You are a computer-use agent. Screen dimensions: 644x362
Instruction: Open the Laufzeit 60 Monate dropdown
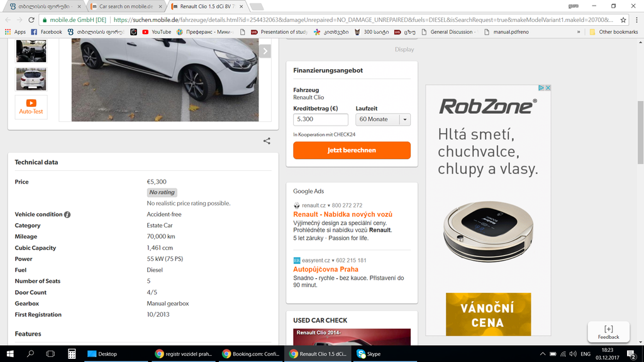[383, 119]
